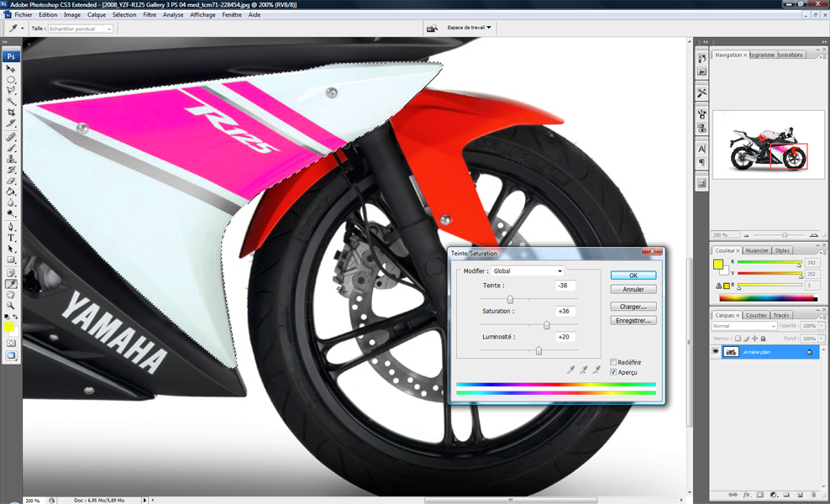
Task: Open the Affichage menu
Action: coord(202,15)
